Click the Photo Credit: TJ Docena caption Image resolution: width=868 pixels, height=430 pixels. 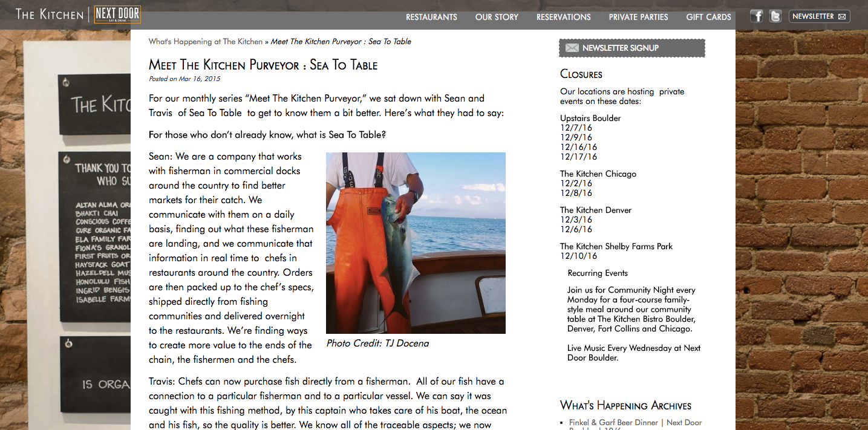377,343
